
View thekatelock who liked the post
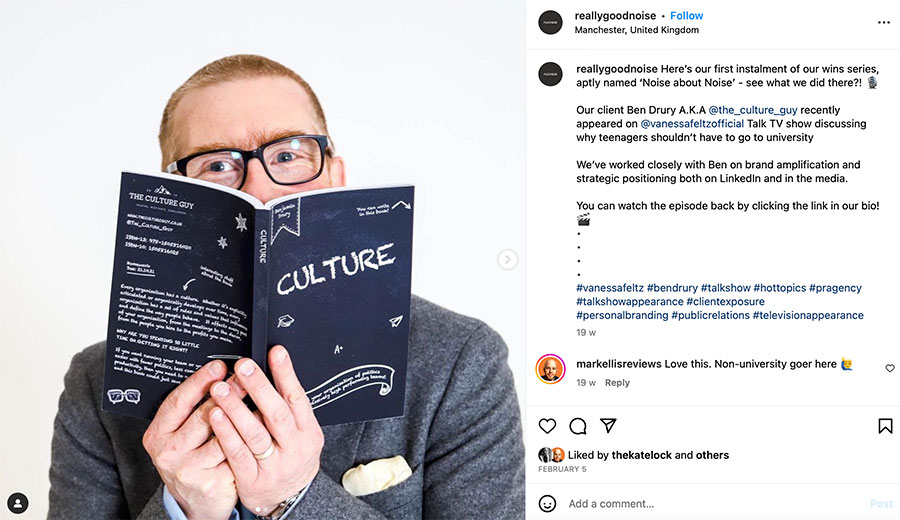tap(641, 455)
